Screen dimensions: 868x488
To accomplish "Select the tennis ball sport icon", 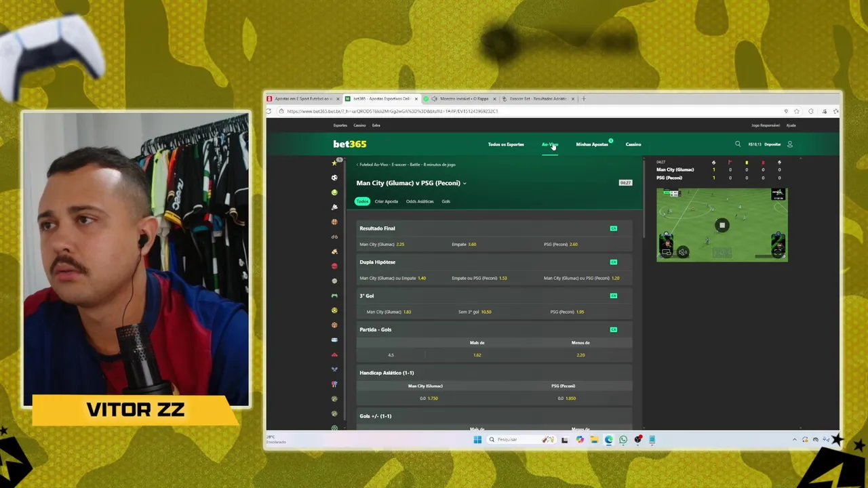I will 334,192.
